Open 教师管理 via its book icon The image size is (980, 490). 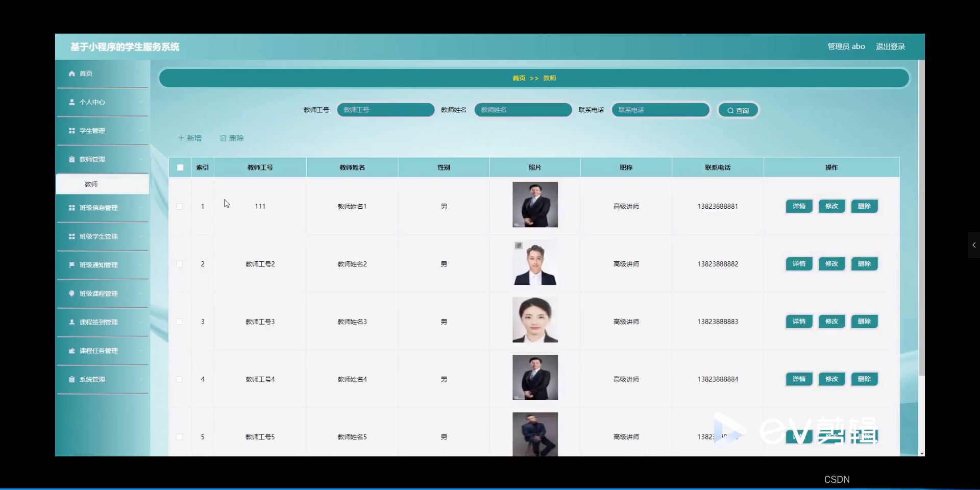click(x=72, y=159)
